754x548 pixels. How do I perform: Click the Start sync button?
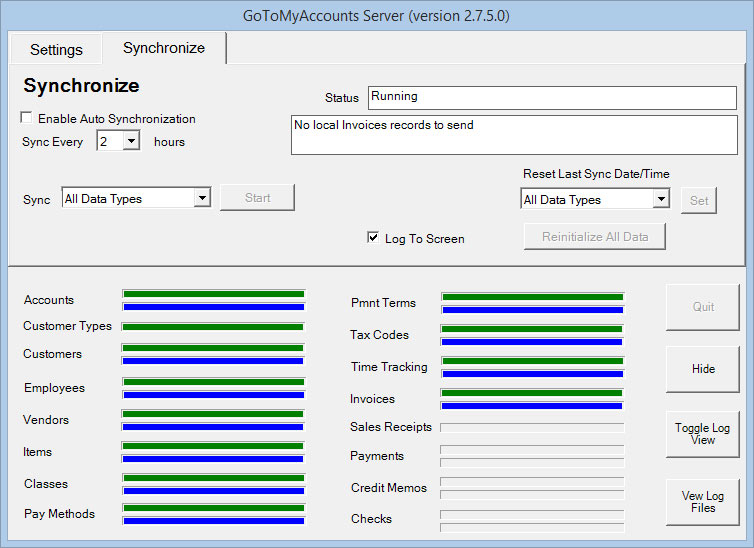(257, 198)
